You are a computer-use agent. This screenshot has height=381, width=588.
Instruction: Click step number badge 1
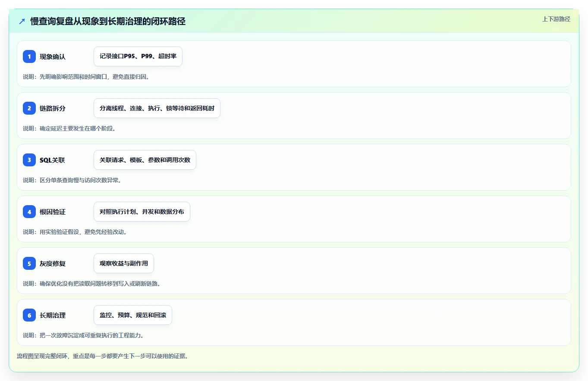point(29,56)
